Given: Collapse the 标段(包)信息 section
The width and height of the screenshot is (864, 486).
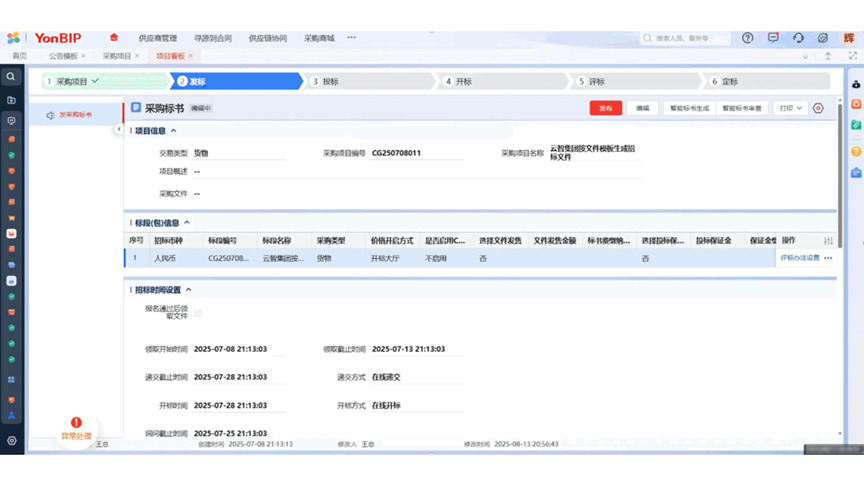Looking at the screenshot, I should click(187, 223).
